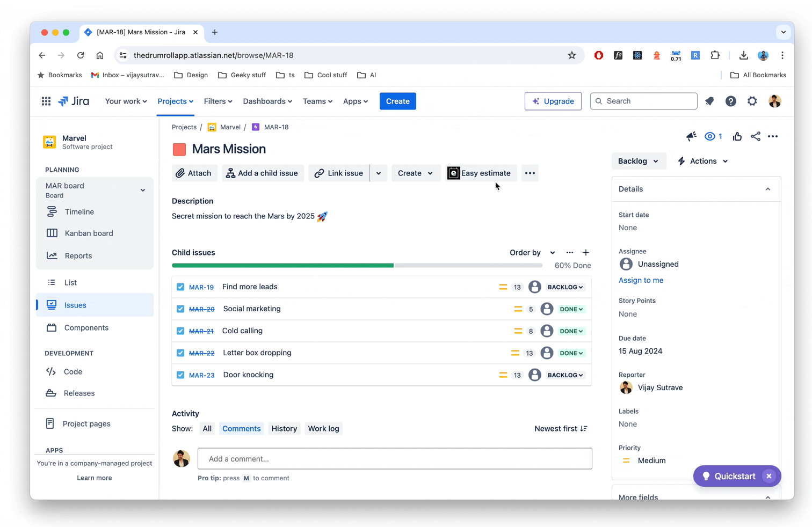Change MAR-23 status from BACKLOG

pyautogui.click(x=565, y=375)
